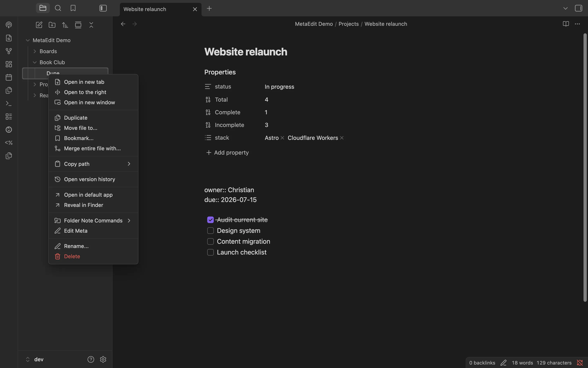Click the Projects breadcrumb link
The width and height of the screenshot is (588, 368).
pyautogui.click(x=349, y=24)
